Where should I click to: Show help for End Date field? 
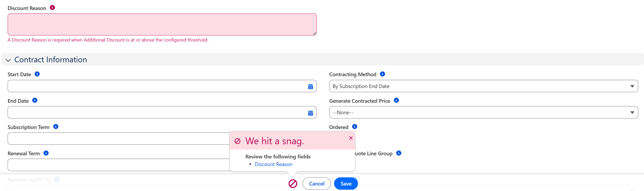[x=35, y=100]
